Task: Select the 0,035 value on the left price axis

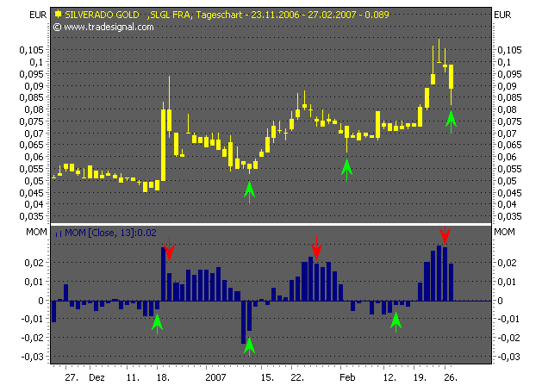Action: point(32,216)
